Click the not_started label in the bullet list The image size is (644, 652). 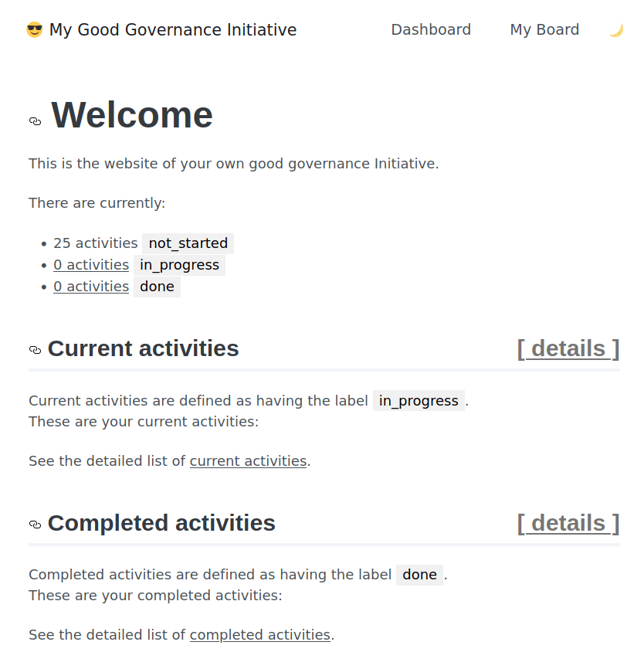(188, 243)
